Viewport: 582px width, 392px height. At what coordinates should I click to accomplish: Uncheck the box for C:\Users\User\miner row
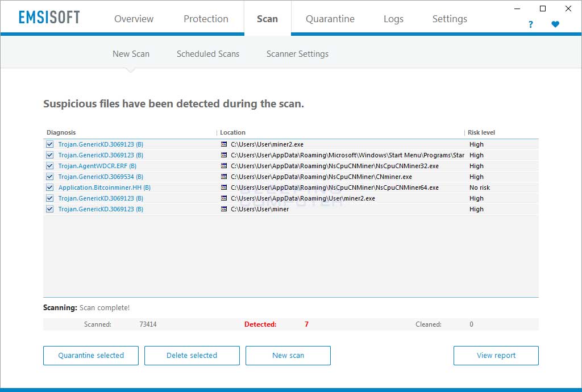point(50,209)
